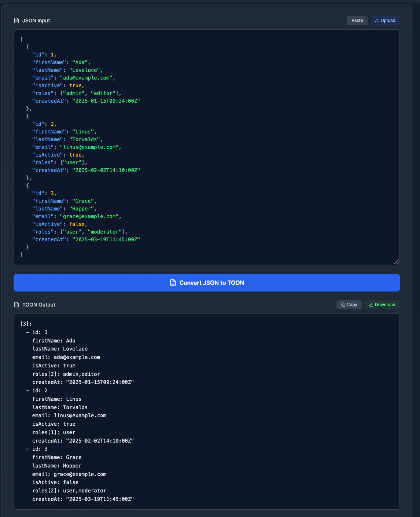Click inside the JSON input editor at "Lovelace"

85,70
